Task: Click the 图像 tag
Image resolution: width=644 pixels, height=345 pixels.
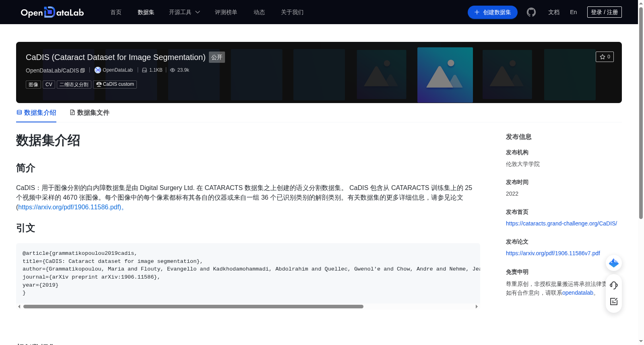Action: [x=33, y=85]
